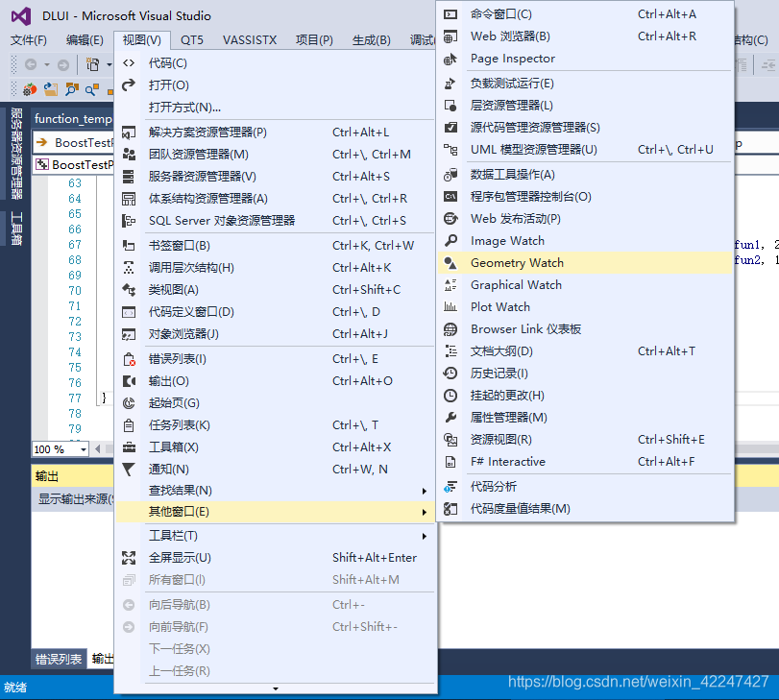Viewport: 779px width, 700px height.
Task: Open the Build menu (生成)
Action: (x=371, y=40)
